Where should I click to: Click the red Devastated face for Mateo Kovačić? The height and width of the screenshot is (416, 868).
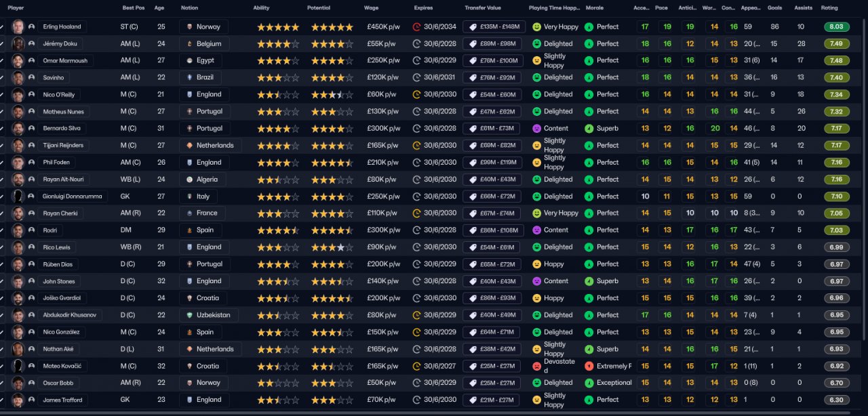pyautogui.click(x=536, y=366)
